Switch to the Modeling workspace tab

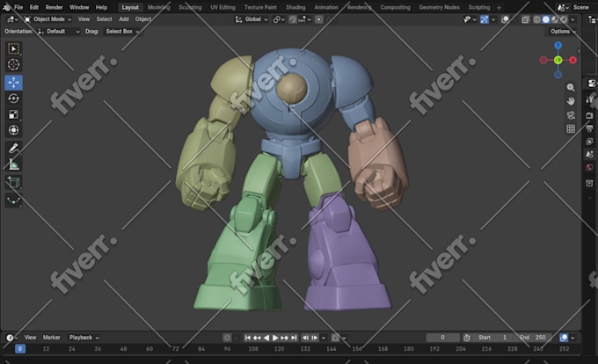[x=158, y=7]
